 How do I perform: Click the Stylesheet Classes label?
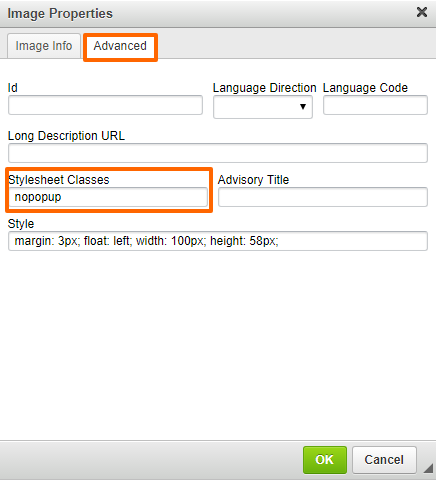point(59,180)
